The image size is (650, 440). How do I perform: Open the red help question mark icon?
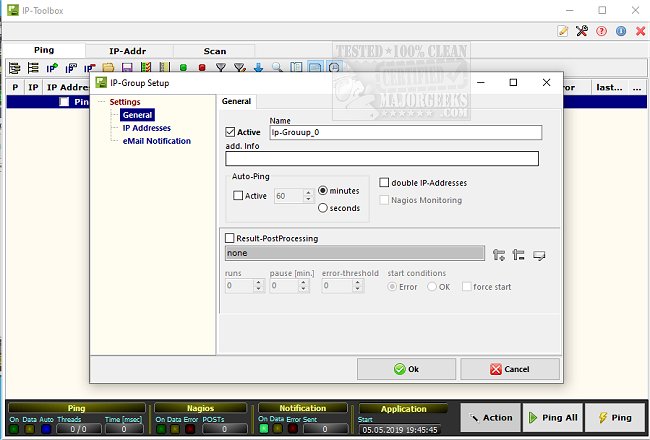pyautogui.click(x=601, y=31)
